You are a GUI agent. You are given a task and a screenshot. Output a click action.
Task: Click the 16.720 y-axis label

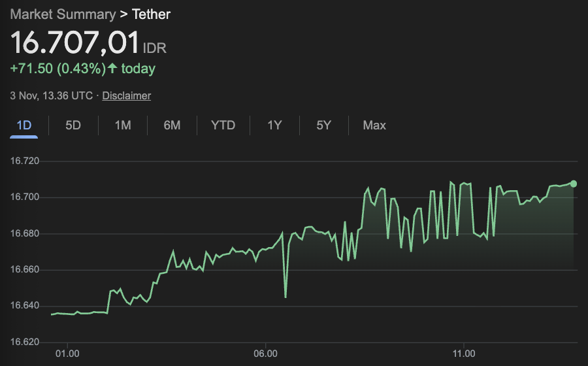tap(25, 161)
